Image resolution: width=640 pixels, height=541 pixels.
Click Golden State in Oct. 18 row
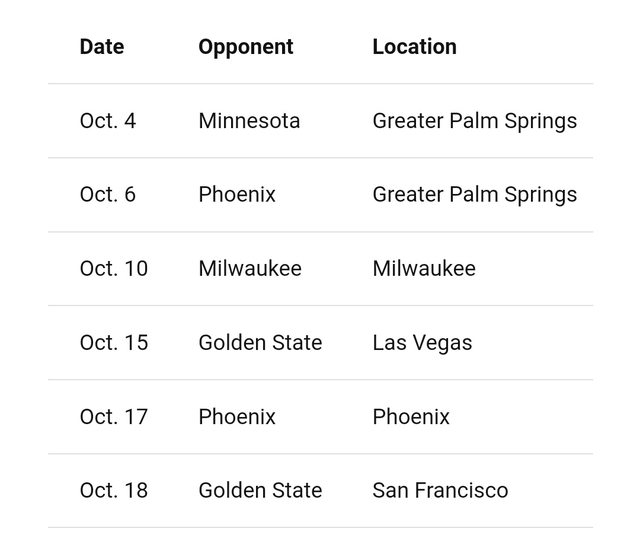260,491
